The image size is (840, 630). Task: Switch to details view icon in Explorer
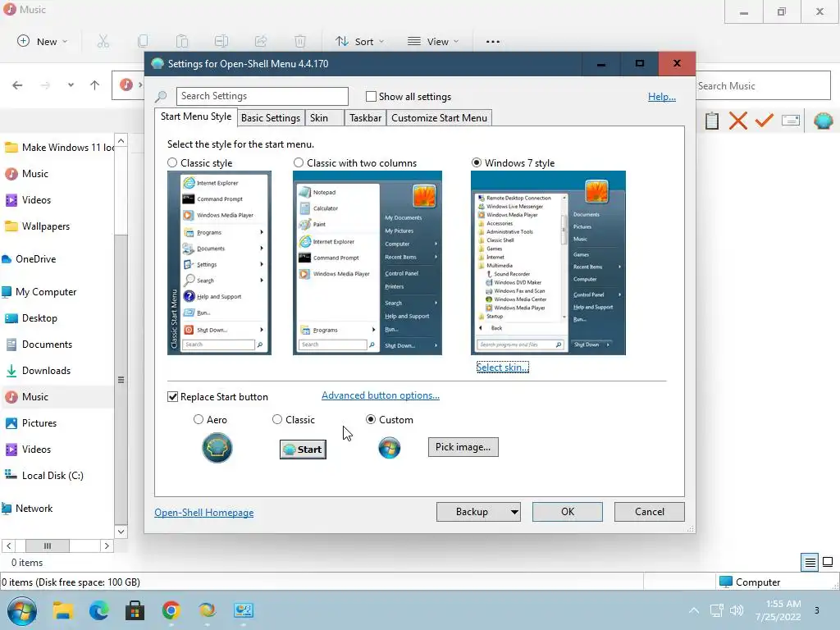[810, 562]
